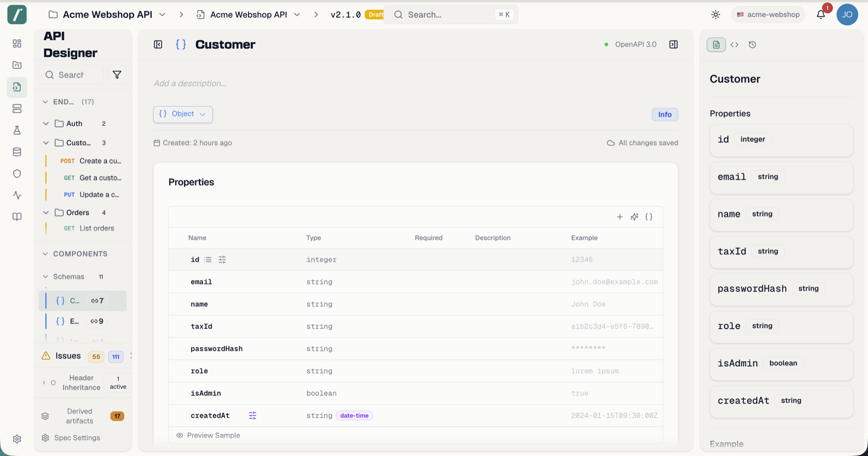Collapse the ENDPOINTS section
The image size is (868, 456).
(x=46, y=102)
